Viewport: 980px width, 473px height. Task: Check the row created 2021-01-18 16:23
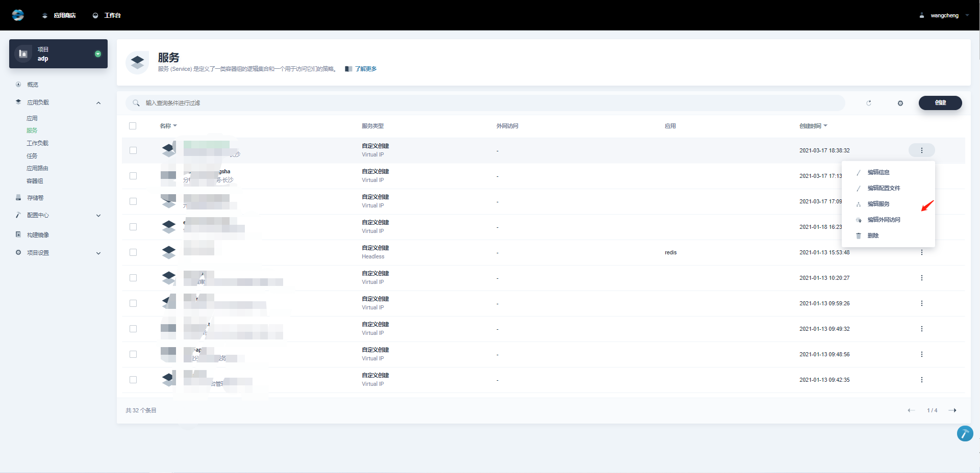pos(133,227)
